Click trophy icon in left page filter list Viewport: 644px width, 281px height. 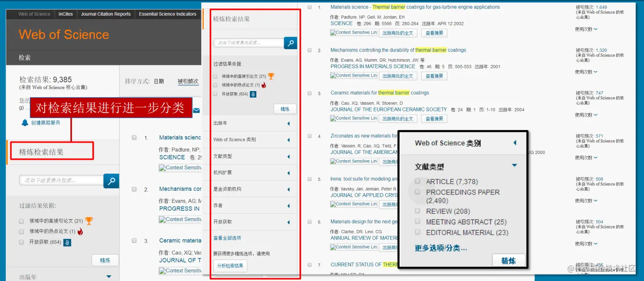coord(89,221)
